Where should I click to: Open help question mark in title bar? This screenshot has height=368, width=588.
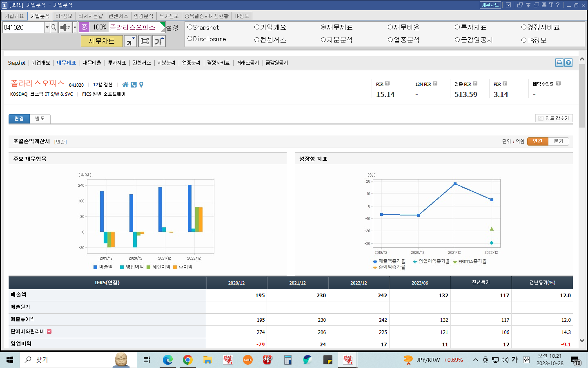tap(558, 5)
